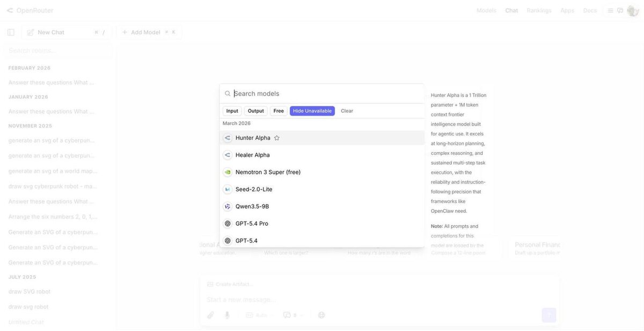
Task: Open the Models page in top navigation
Action: [x=486, y=10]
